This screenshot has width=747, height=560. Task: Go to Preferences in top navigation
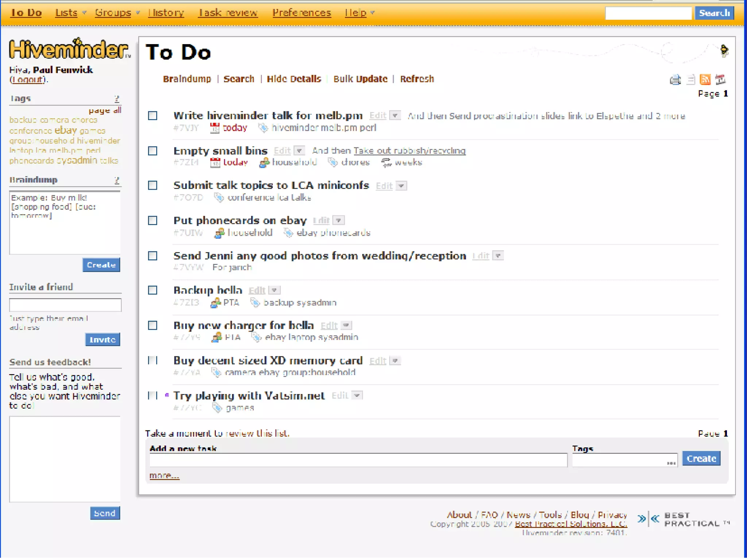click(x=302, y=13)
